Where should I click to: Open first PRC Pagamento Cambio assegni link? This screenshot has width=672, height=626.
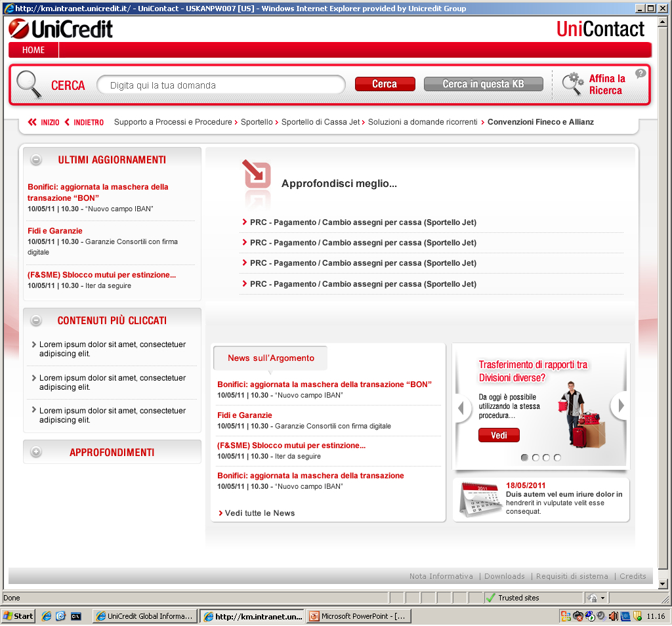pyautogui.click(x=363, y=222)
